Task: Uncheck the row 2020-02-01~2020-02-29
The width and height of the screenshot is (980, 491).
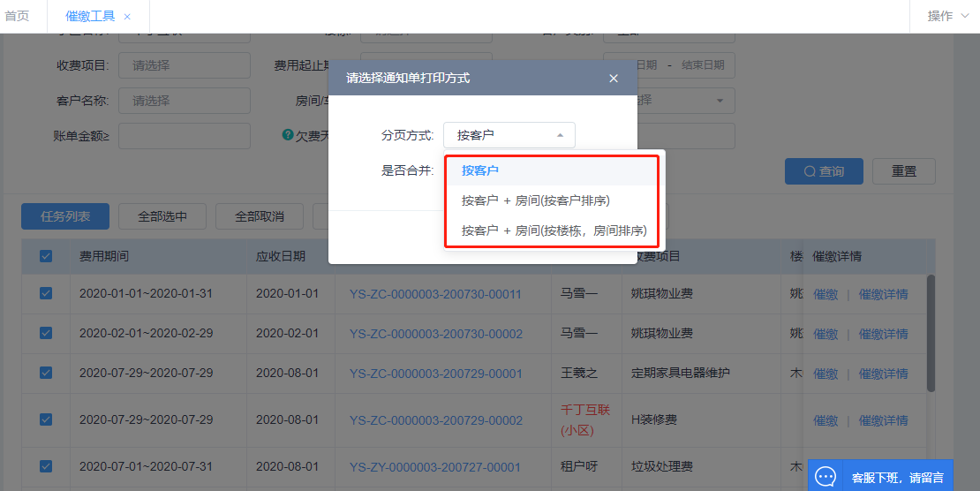Action: (46, 333)
